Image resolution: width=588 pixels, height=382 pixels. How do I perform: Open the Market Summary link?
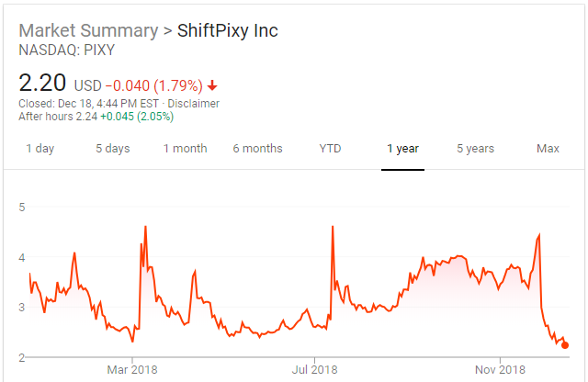[x=88, y=31]
